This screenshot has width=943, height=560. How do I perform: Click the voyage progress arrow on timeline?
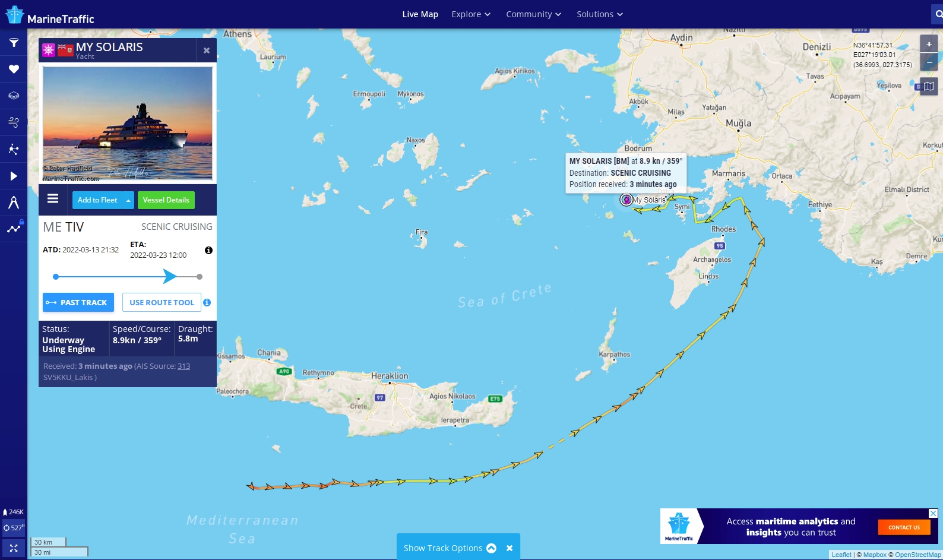(170, 276)
